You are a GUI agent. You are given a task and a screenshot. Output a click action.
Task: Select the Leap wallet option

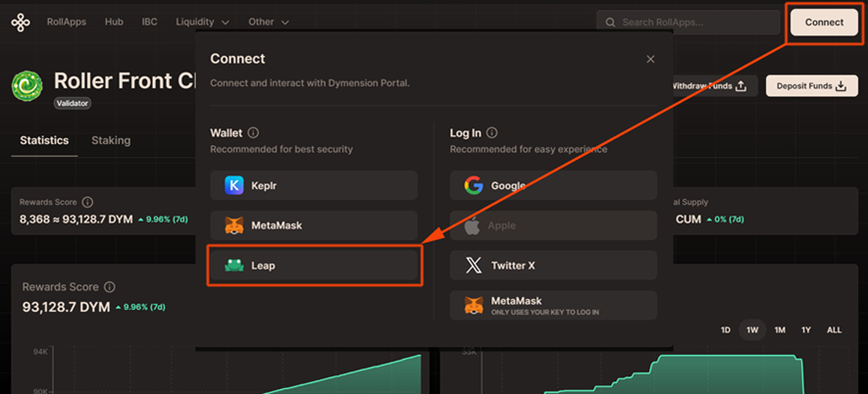[313, 266]
